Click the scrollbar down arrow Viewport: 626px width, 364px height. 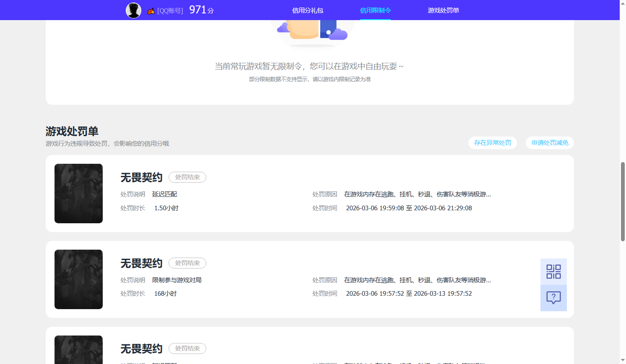pos(623,361)
